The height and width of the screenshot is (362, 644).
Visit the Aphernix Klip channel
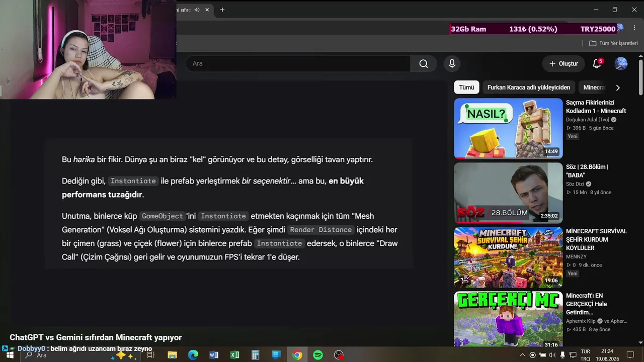pos(581,321)
